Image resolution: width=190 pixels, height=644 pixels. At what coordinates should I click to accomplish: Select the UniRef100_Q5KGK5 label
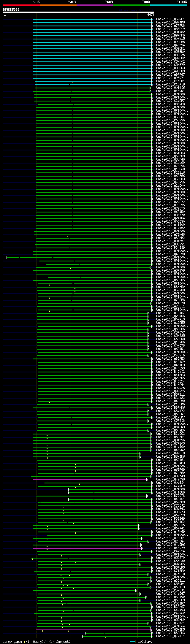(170, 630)
